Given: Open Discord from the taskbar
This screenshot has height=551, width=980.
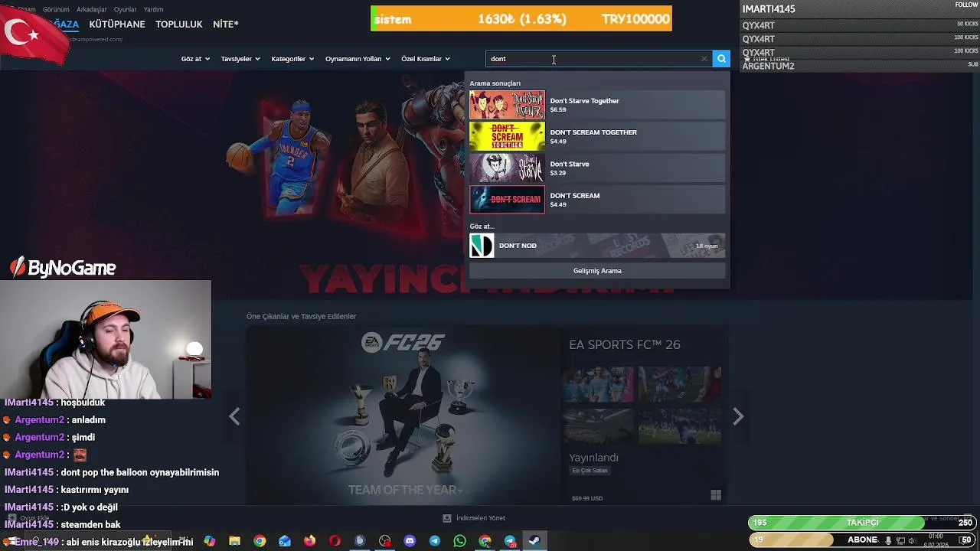Looking at the screenshot, I should tap(410, 541).
